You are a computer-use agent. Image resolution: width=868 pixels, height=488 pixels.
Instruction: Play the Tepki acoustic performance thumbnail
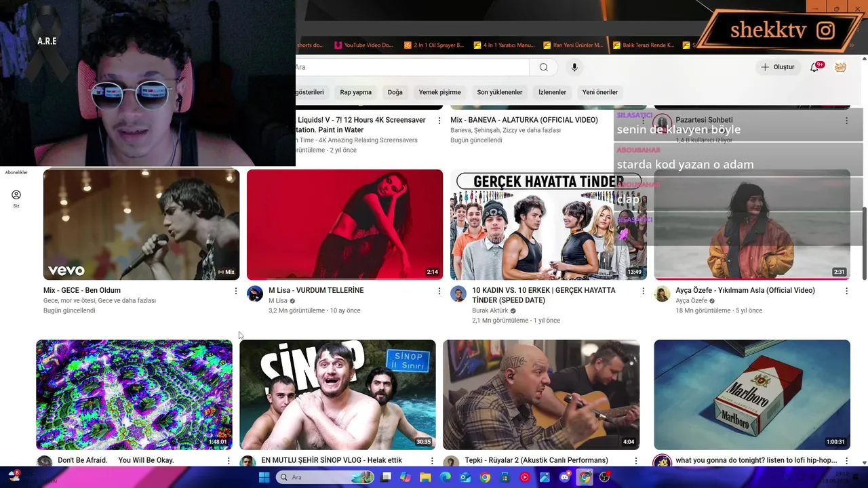(541, 394)
